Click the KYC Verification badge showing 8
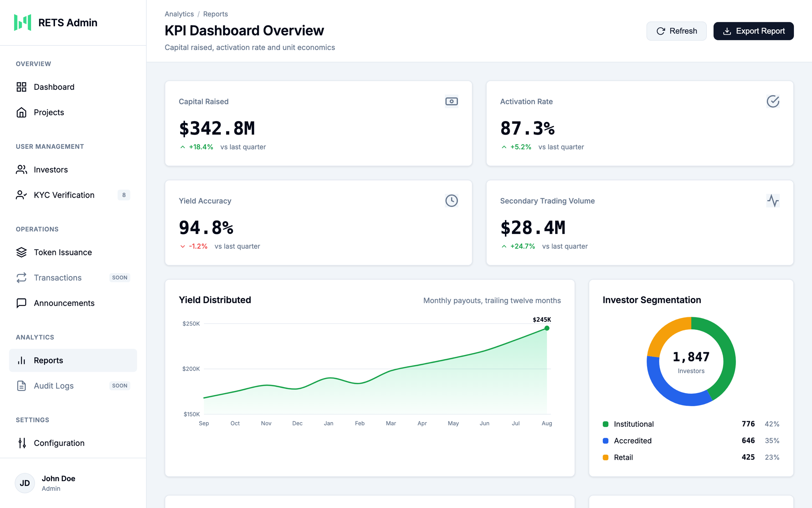 [124, 195]
